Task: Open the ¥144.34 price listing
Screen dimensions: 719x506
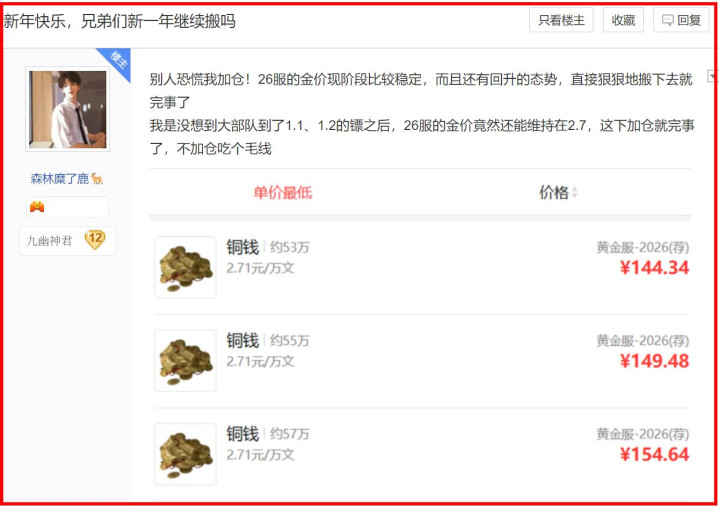Action: pos(654,268)
